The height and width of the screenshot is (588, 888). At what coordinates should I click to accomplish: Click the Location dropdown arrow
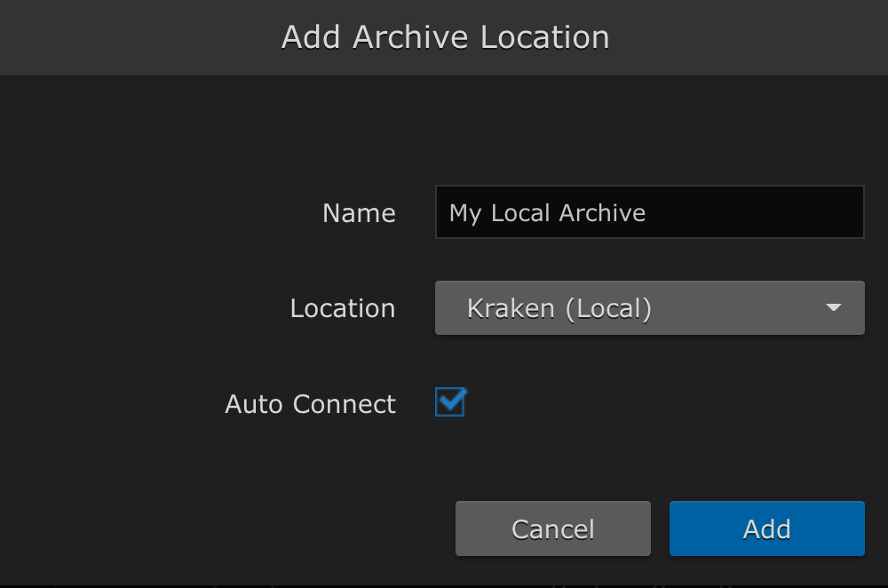tap(833, 308)
